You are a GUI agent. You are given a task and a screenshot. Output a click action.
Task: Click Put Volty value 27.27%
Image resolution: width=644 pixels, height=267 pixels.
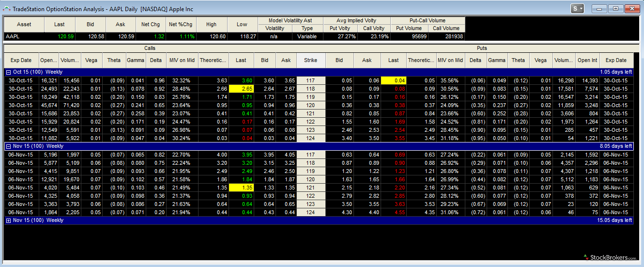(347, 36)
